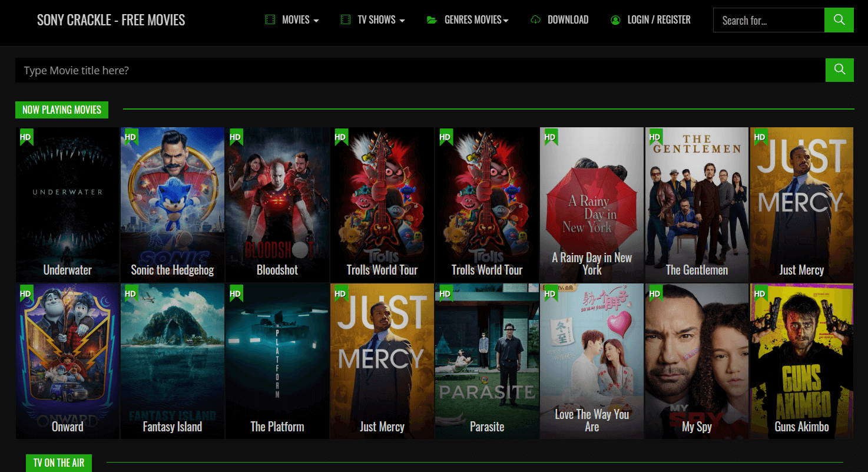
Task: Click the film icon beside TV SHOWS
Action: pos(346,20)
